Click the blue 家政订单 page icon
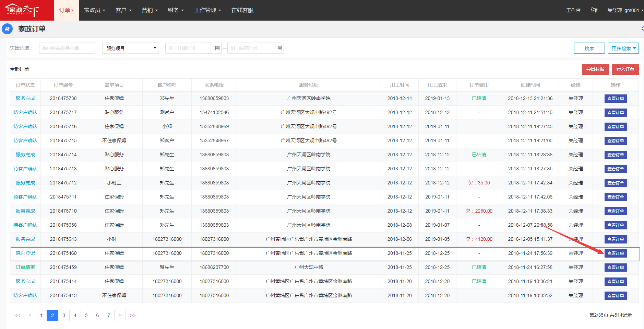 tap(7, 29)
